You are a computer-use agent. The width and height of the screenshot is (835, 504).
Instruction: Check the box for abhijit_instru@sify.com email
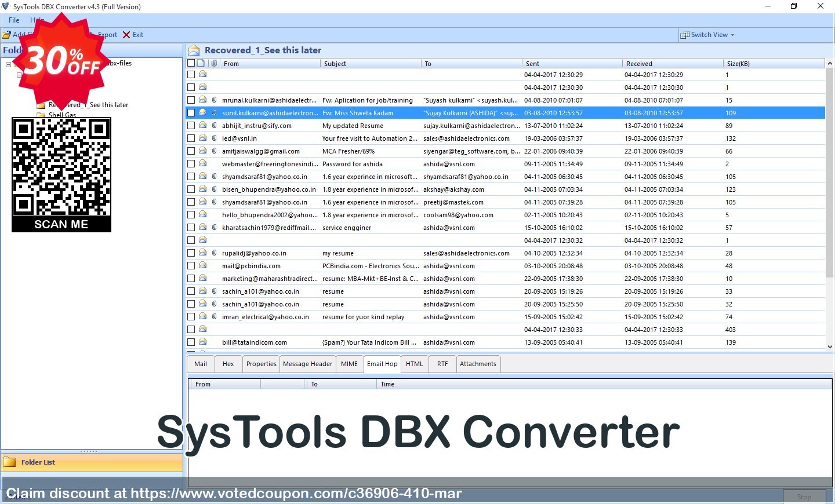point(191,126)
